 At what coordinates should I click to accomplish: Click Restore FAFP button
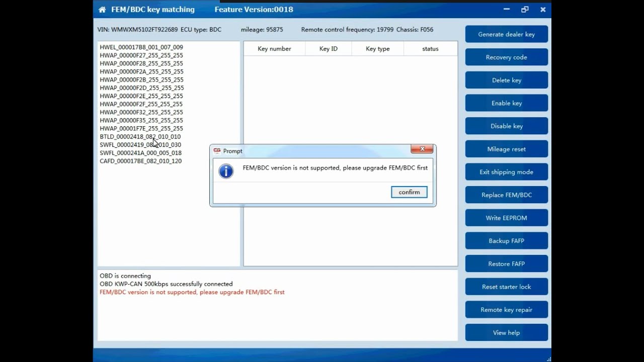pos(506,264)
